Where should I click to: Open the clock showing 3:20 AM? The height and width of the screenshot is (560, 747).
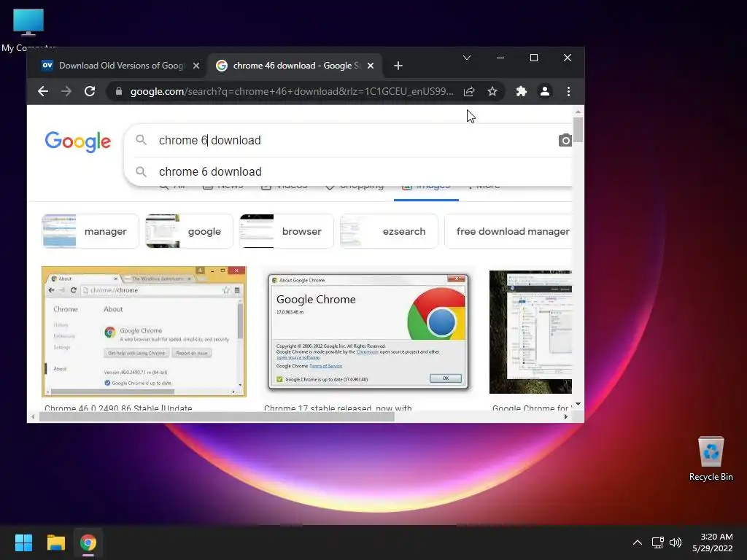[x=713, y=542]
